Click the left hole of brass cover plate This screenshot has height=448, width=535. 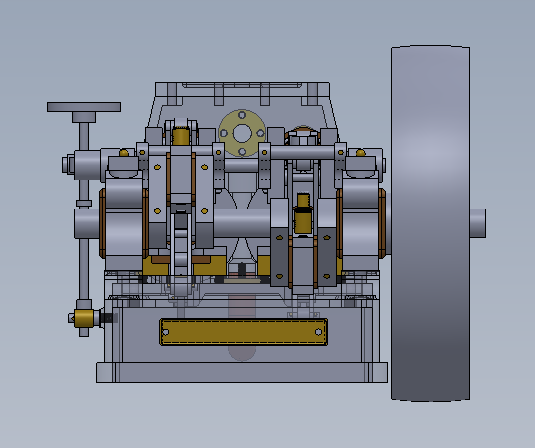pos(166,332)
